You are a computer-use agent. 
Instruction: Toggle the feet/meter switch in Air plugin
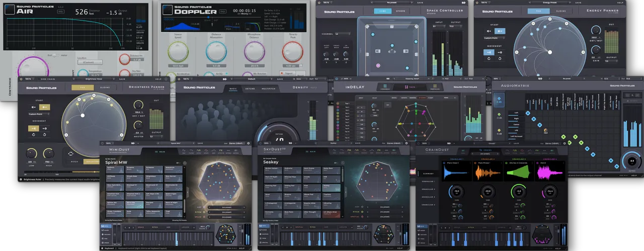[55, 55]
